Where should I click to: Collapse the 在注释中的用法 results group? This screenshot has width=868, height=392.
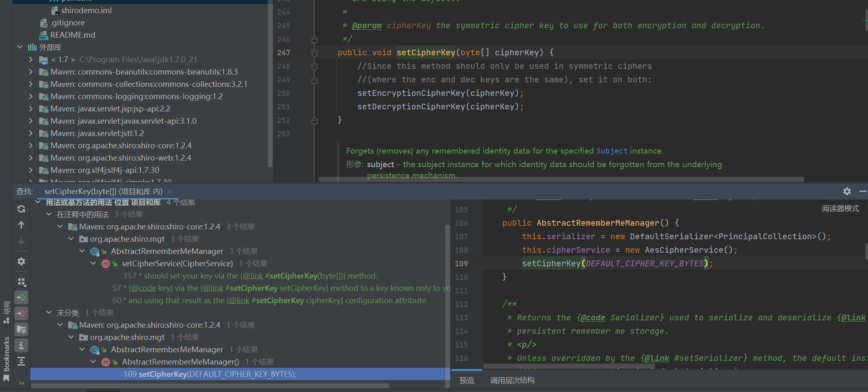click(x=49, y=214)
